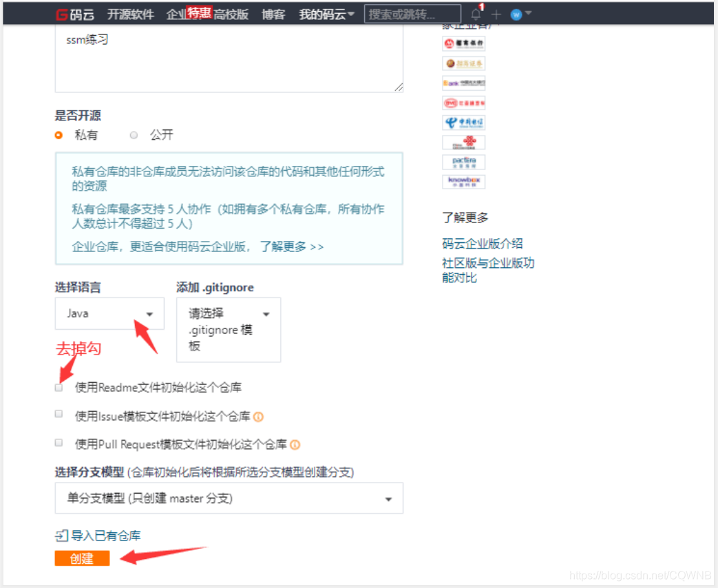Click the knowbox logo
Screen dimensions: 718x588
click(463, 181)
